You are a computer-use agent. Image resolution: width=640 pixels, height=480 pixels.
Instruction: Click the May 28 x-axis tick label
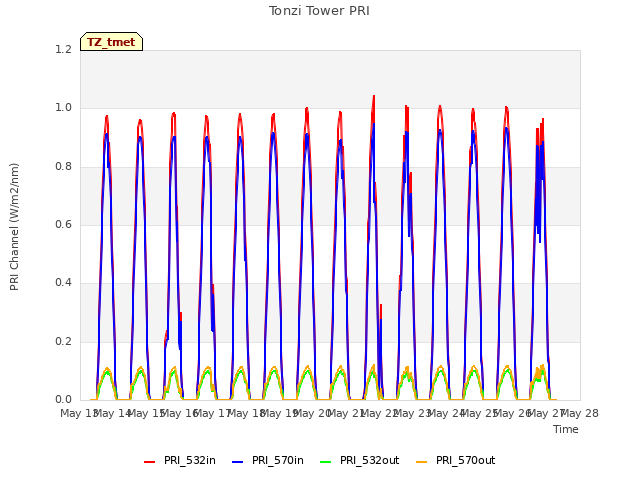pos(580,413)
